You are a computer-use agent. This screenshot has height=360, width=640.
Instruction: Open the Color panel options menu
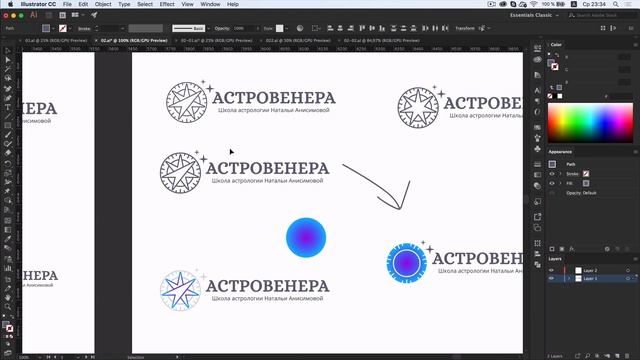coord(635,44)
